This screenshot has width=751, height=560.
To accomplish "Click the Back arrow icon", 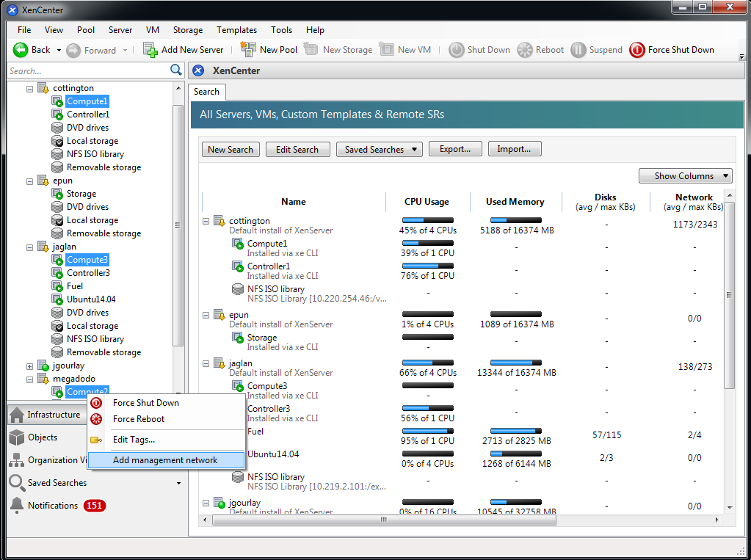I will [21, 50].
